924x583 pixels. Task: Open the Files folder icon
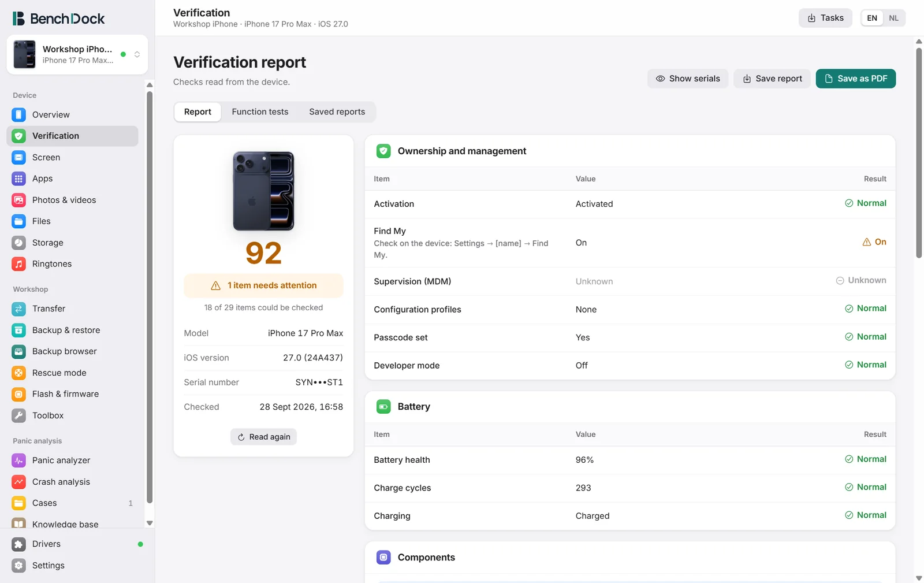tap(18, 221)
